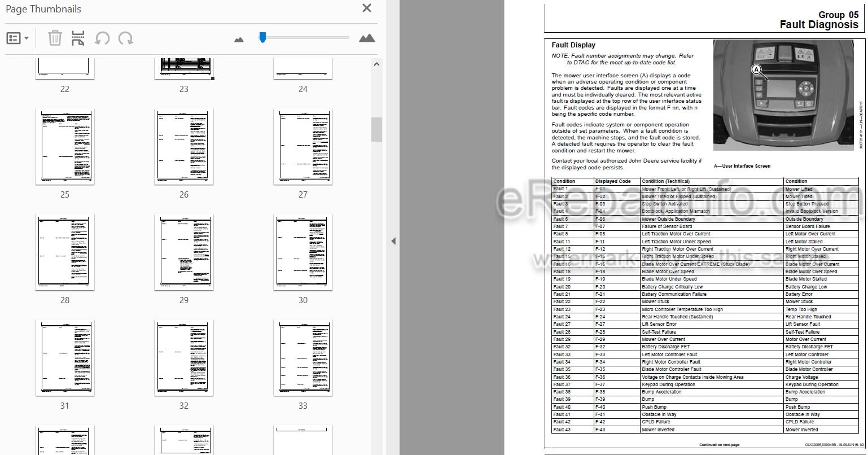Screen dimensions: 868x455
Task: Click Rear Handle Touched (Sustained) cell
Action: pos(712,317)
